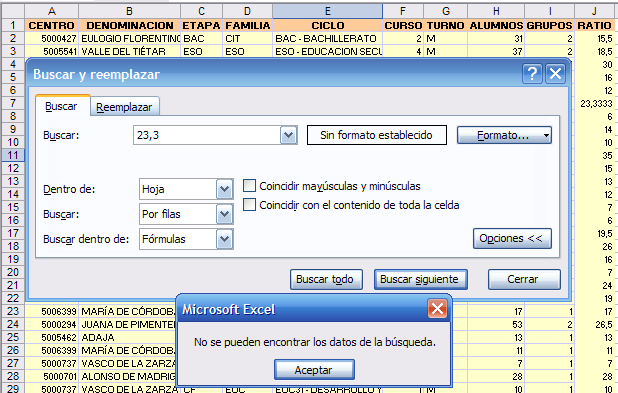
Task: Close the Buscar y reemplazar dialog with X
Action: pos(555,74)
